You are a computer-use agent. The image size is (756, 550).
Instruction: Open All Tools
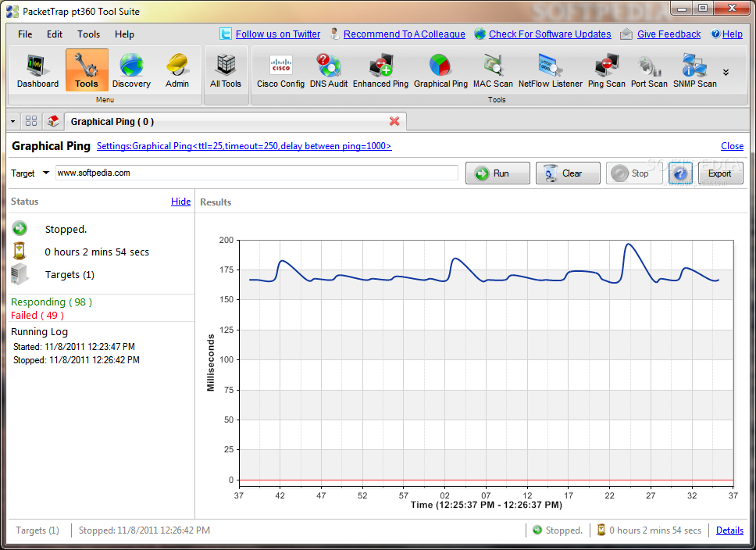tap(226, 71)
